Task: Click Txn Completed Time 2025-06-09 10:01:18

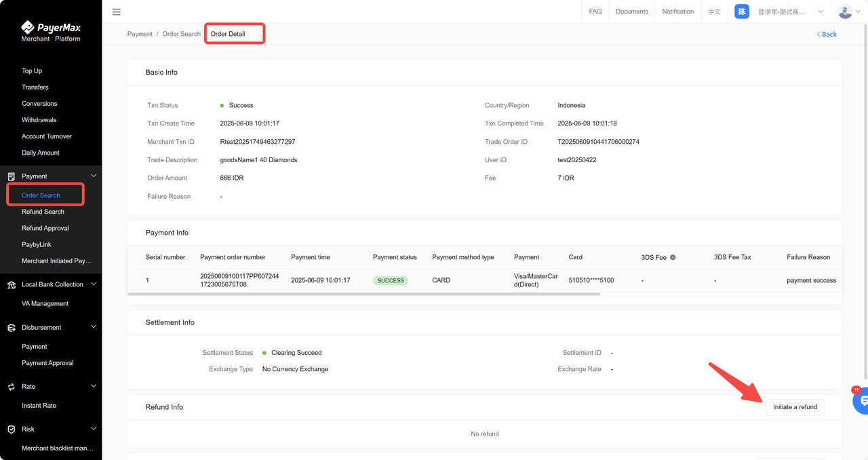Action: point(587,123)
